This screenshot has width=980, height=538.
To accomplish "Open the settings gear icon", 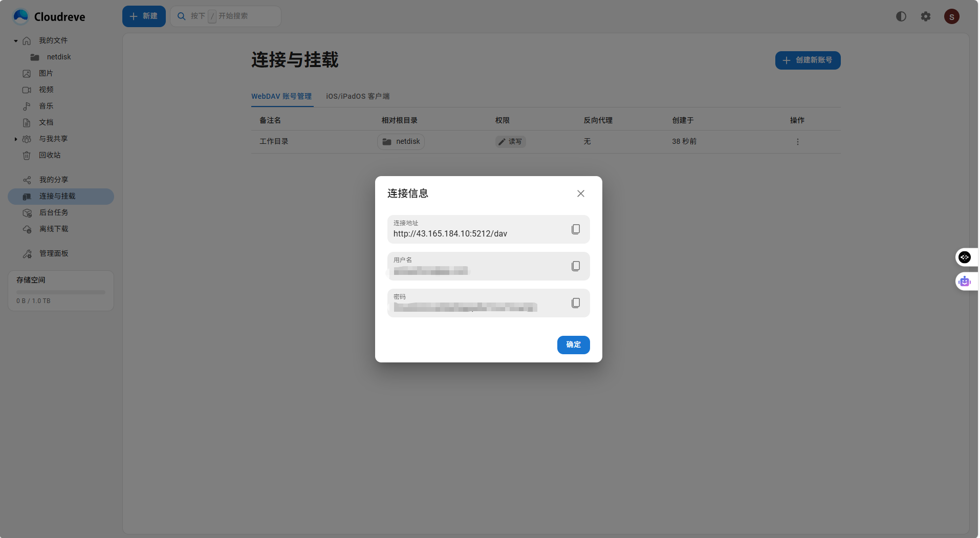I will [x=925, y=16].
